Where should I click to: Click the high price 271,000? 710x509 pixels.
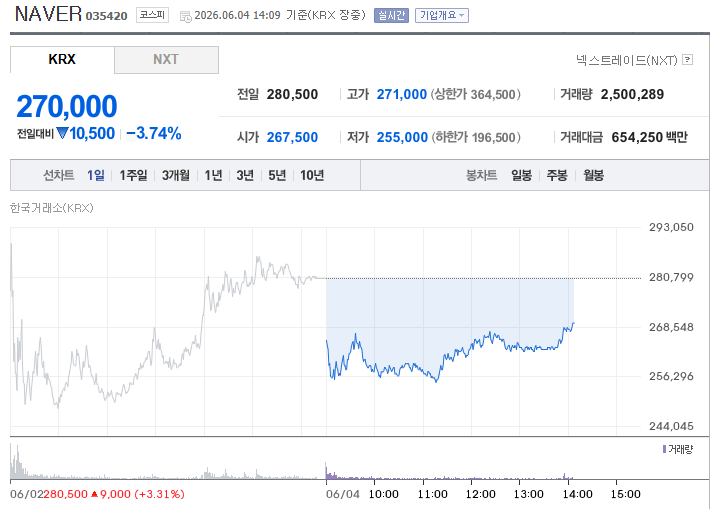tap(402, 94)
